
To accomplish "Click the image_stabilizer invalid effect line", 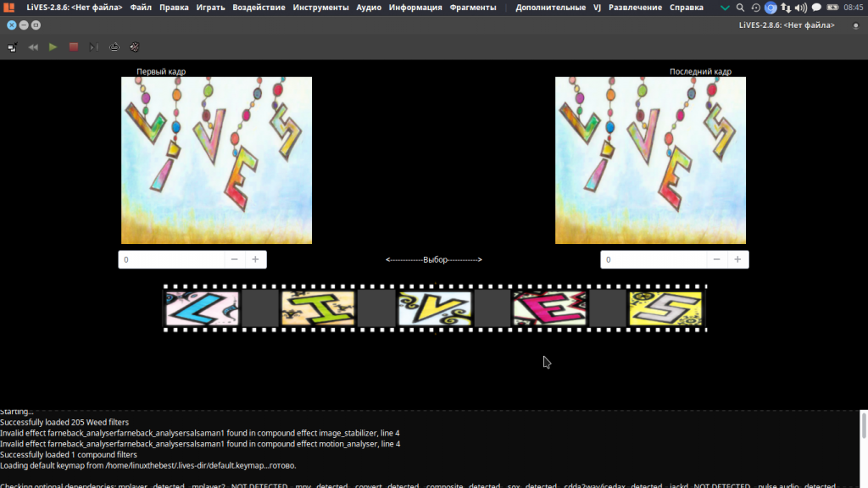I will coord(200,433).
